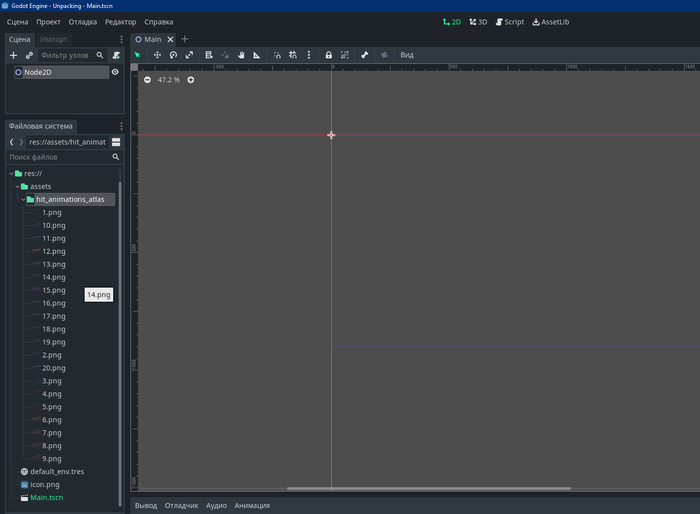Add a new child node
This screenshot has height=514, width=700.
pos(13,55)
